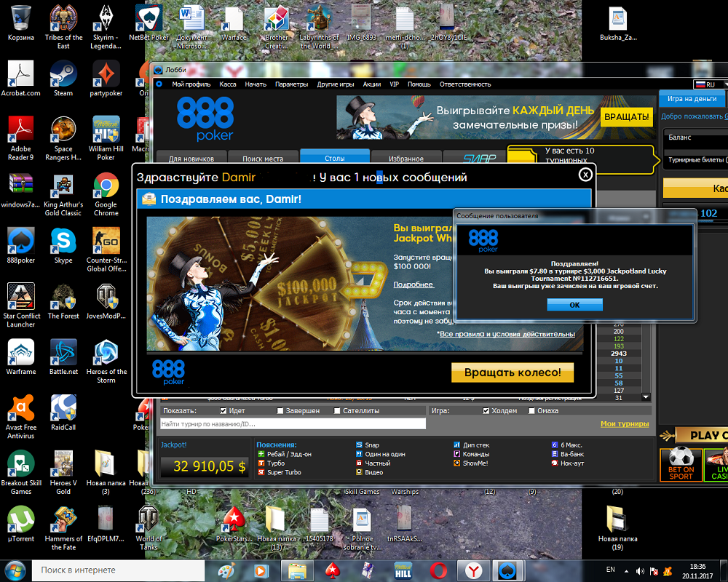The height and width of the screenshot is (582, 728).
Task: Open the William Hill Poker shortcut
Action: (x=106, y=138)
